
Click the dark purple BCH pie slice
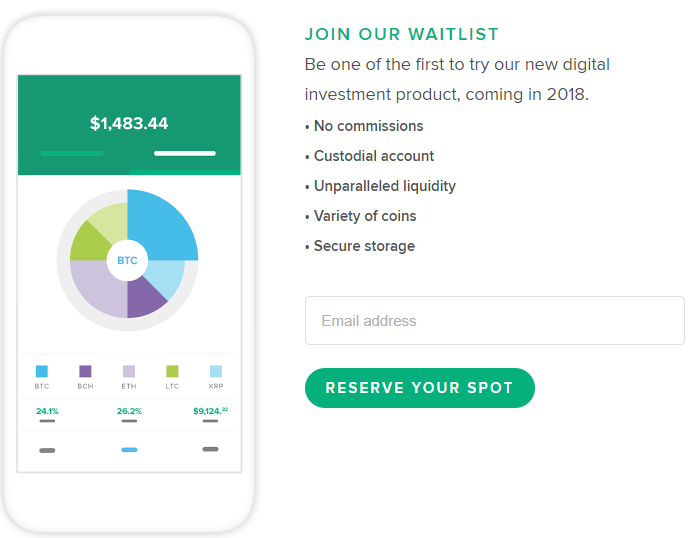tap(148, 296)
